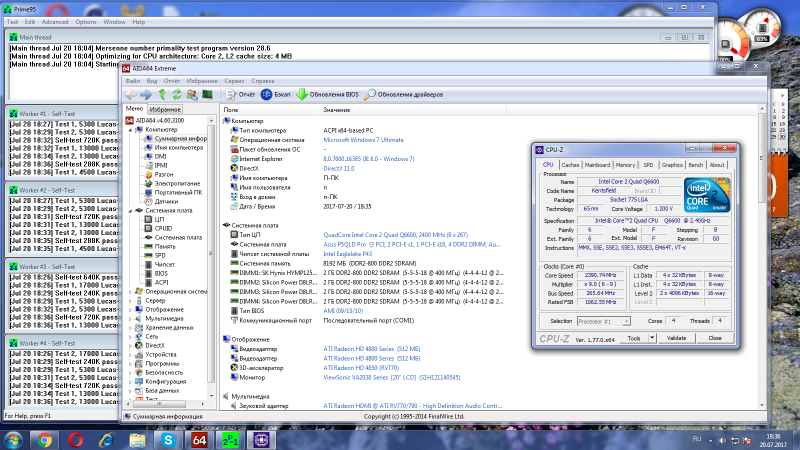The width and height of the screenshot is (800, 450).
Task: Open Google Chrome from the taskbar
Action: click(44, 440)
